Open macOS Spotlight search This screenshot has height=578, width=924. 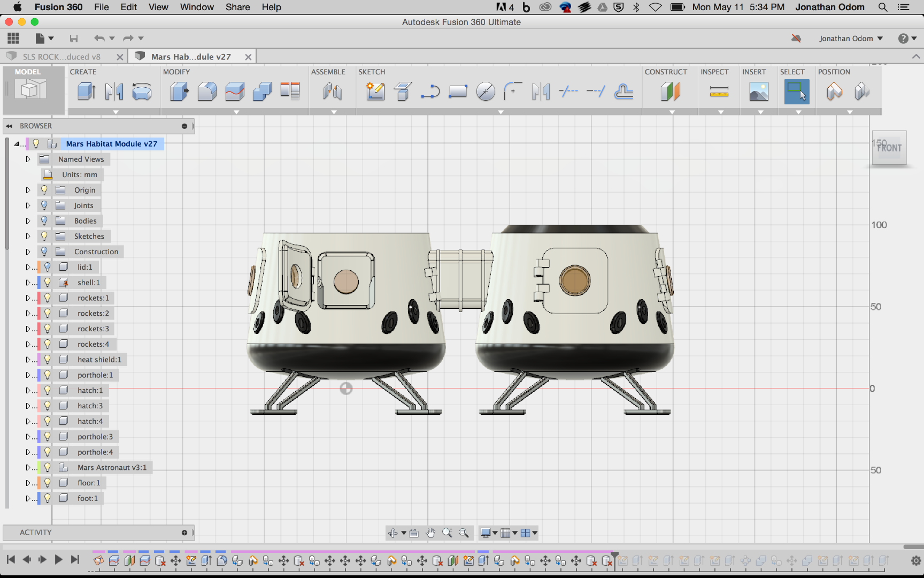(883, 7)
